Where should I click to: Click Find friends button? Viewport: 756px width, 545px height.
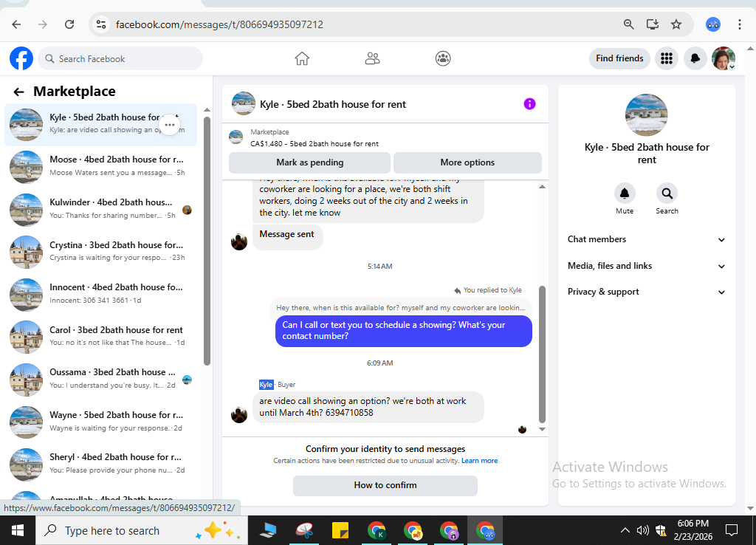(x=619, y=58)
